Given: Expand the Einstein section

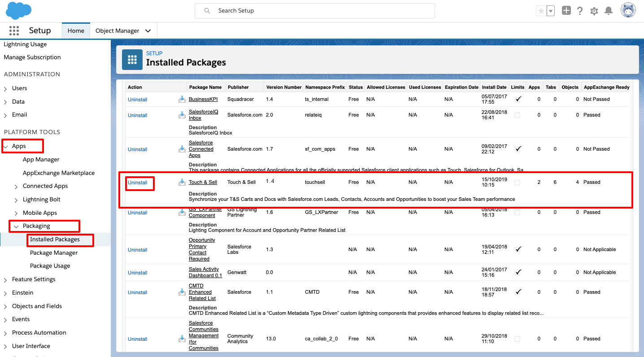Looking at the screenshot, I should pos(5,293).
